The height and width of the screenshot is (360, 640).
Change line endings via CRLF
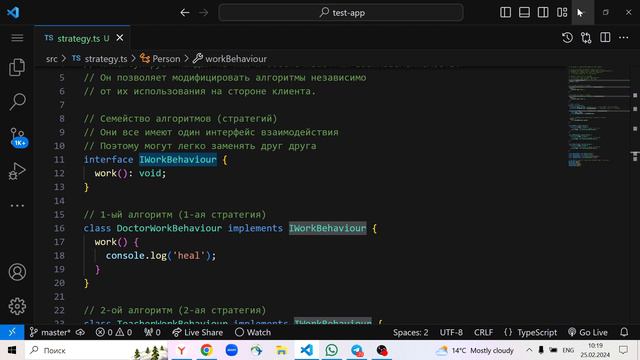coord(483,332)
